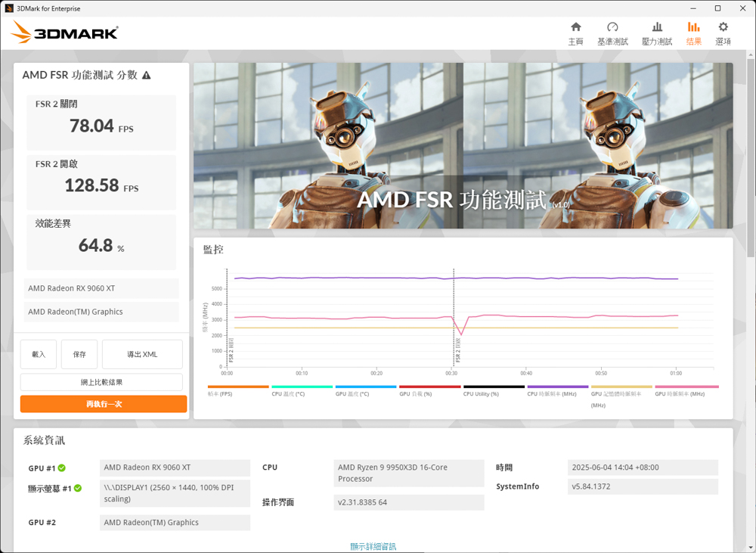
Task: Toggle CPU clock frequency purple legend swatch
Action: [x=558, y=387]
